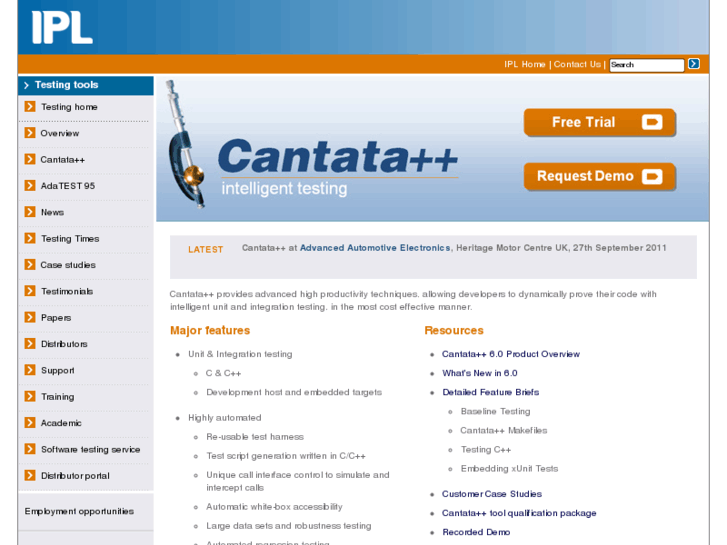Click the arrow icon beside Support
727x545 pixels.
click(30, 370)
